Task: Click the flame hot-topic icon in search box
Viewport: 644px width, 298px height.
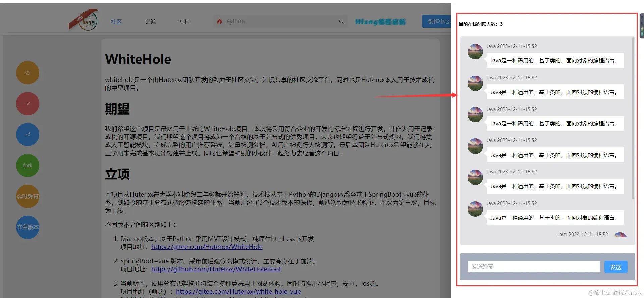Action: [x=219, y=21]
